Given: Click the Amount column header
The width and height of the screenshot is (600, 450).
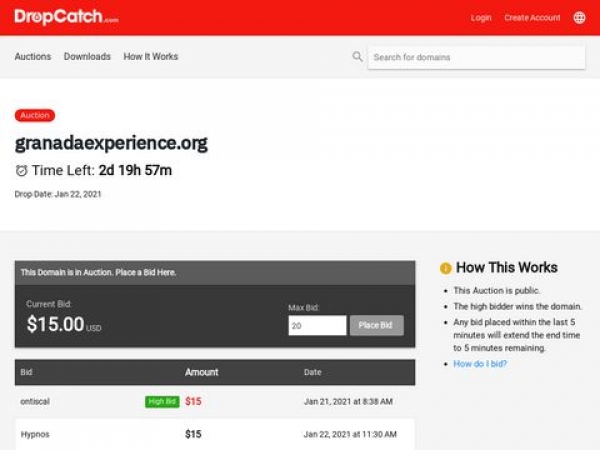Looking at the screenshot, I should [202, 372].
